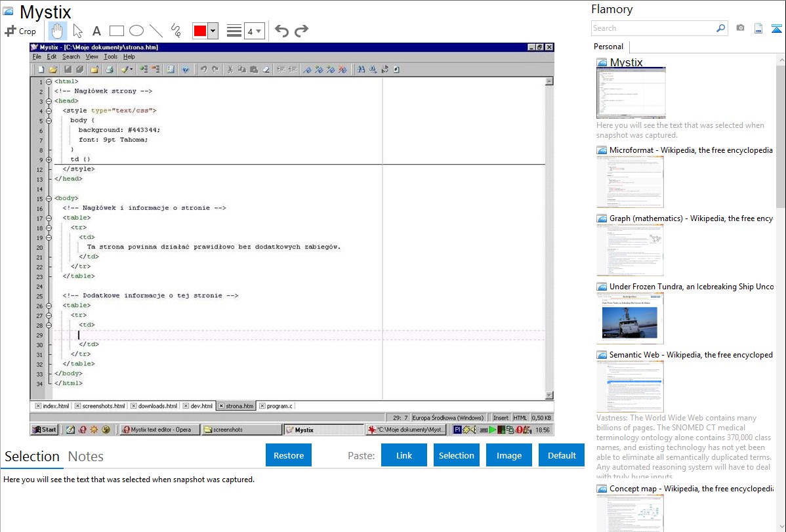
Task: Redo the last annotation
Action: (301, 31)
